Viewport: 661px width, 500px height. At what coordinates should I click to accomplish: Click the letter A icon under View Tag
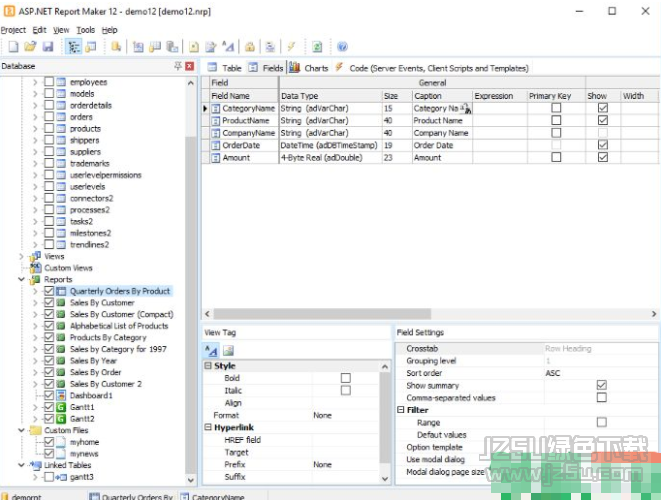pyautogui.click(x=211, y=350)
